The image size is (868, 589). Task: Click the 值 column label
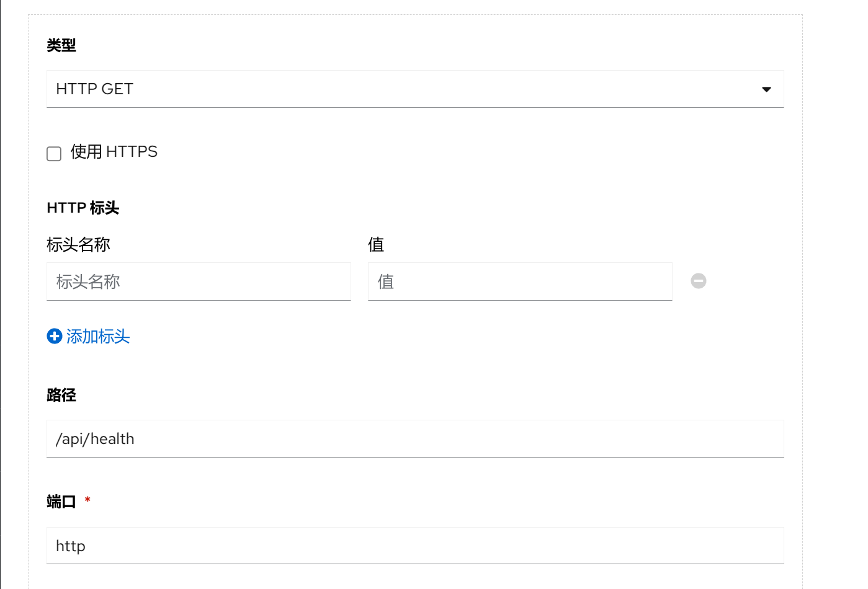[376, 244]
